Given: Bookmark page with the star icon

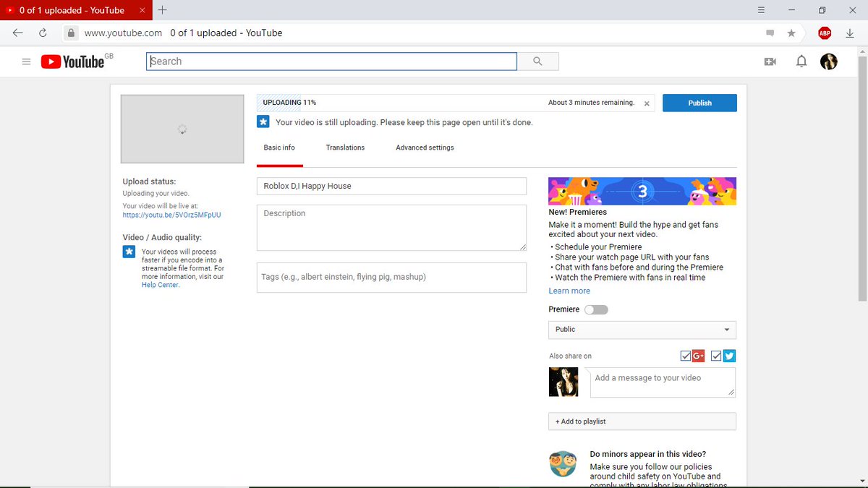Looking at the screenshot, I should coord(791,33).
